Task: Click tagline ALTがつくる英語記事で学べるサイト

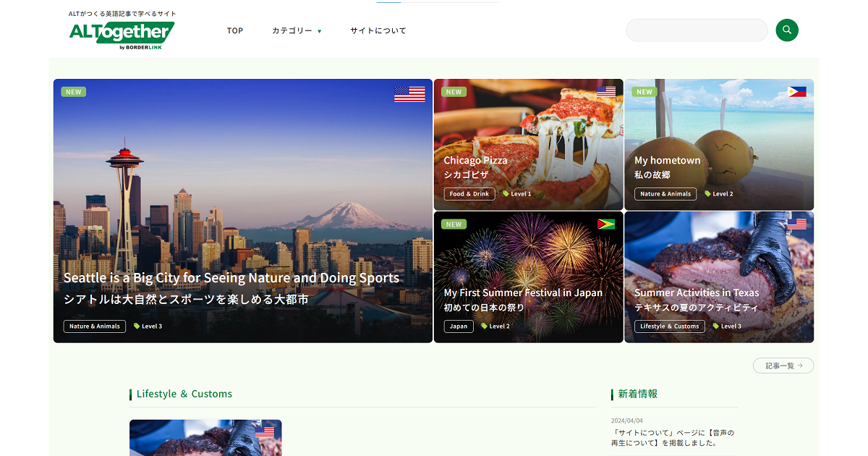Action: click(x=122, y=14)
